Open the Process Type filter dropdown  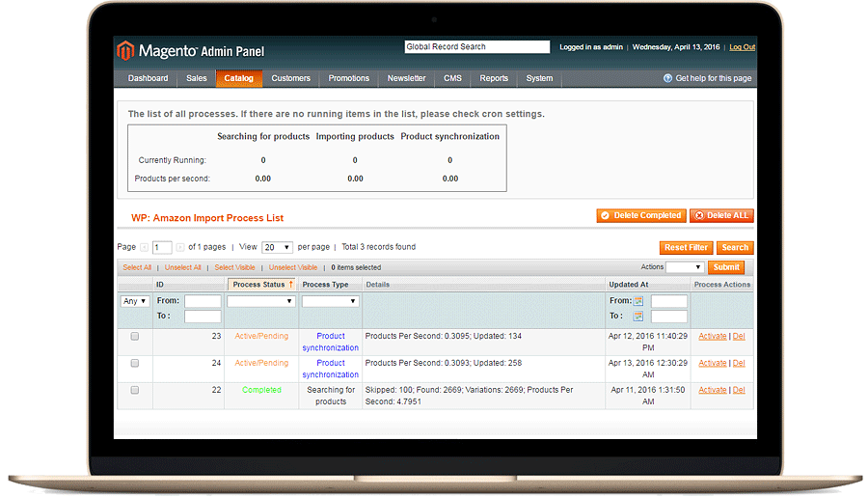pos(330,301)
